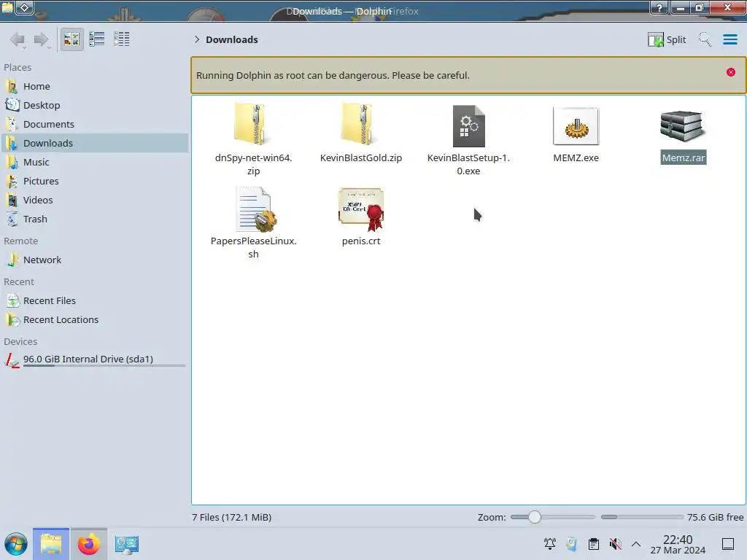Click the 75.6 GiB free label
This screenshot has width=747, height=560.
click(x=715, y=517)
